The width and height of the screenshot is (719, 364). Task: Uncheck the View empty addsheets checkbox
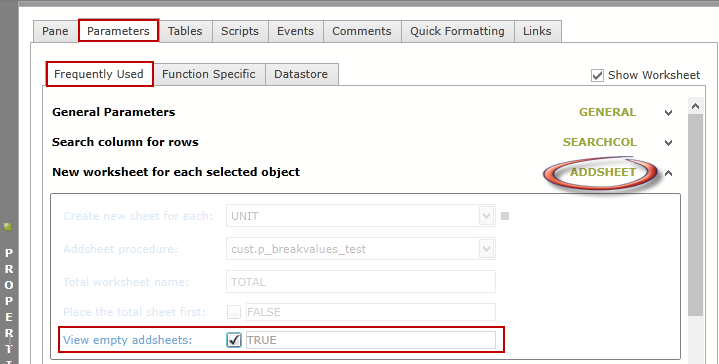[234, 340]
